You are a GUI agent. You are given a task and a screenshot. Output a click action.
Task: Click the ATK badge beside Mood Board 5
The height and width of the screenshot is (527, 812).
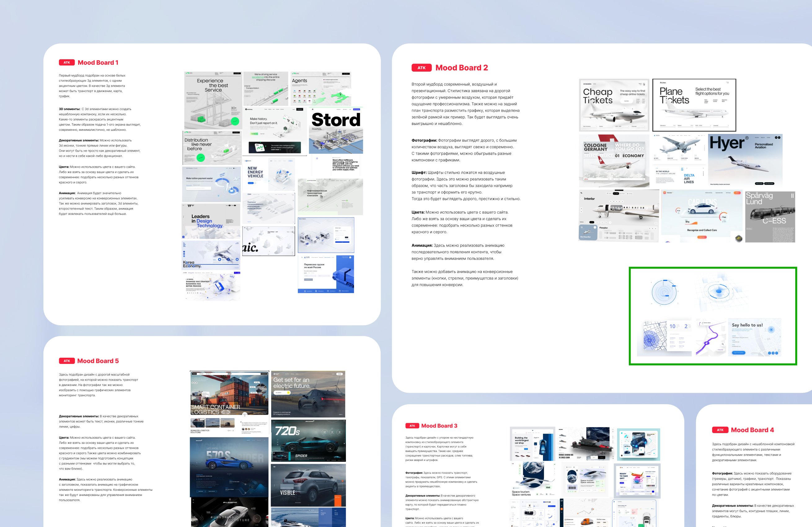(x=67, y=361)
